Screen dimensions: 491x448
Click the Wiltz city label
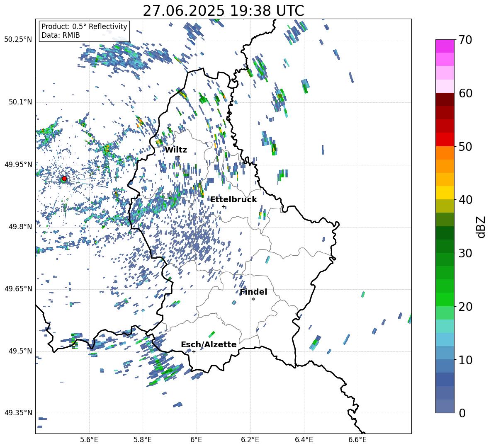176,150
